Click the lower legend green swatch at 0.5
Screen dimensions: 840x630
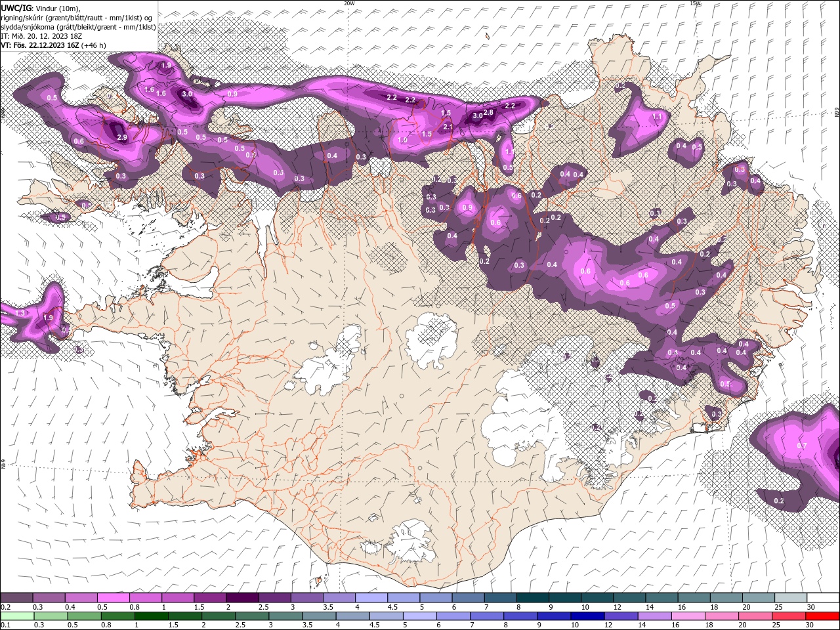pyautogui.click(x=85, y=616)
